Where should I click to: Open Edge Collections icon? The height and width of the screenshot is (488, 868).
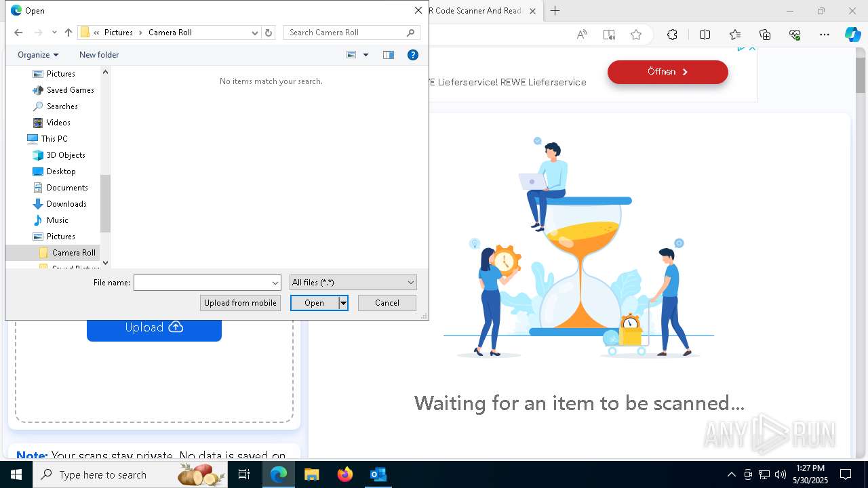click(x=765, y=35)
